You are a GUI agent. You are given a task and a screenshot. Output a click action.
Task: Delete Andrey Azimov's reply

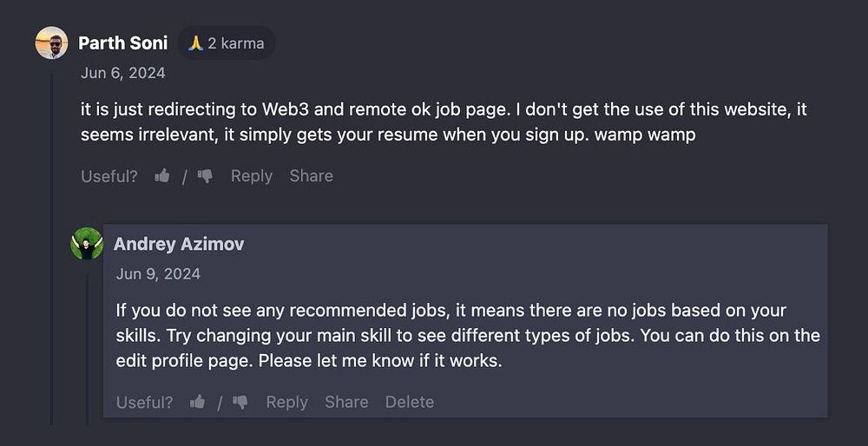point(410,402)
